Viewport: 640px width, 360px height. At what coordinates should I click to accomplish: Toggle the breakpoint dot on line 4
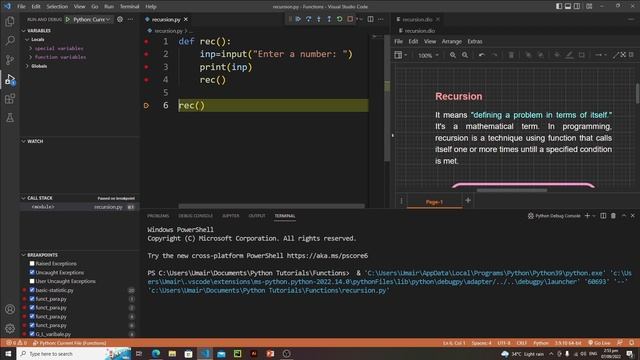(147, 80)
